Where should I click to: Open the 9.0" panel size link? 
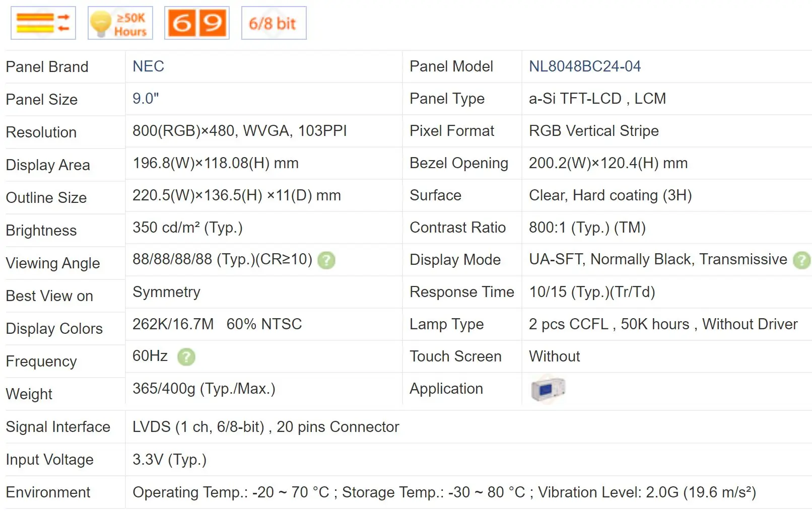pyautogui.click(x=146, y=99)
